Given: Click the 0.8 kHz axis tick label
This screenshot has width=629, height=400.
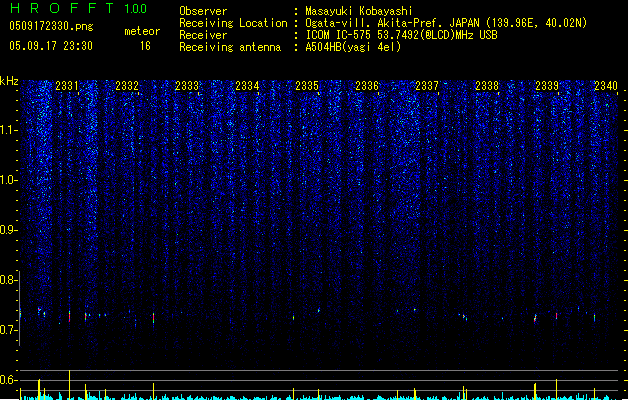Looking at the screenshot, I should click(x=8, y=280).
